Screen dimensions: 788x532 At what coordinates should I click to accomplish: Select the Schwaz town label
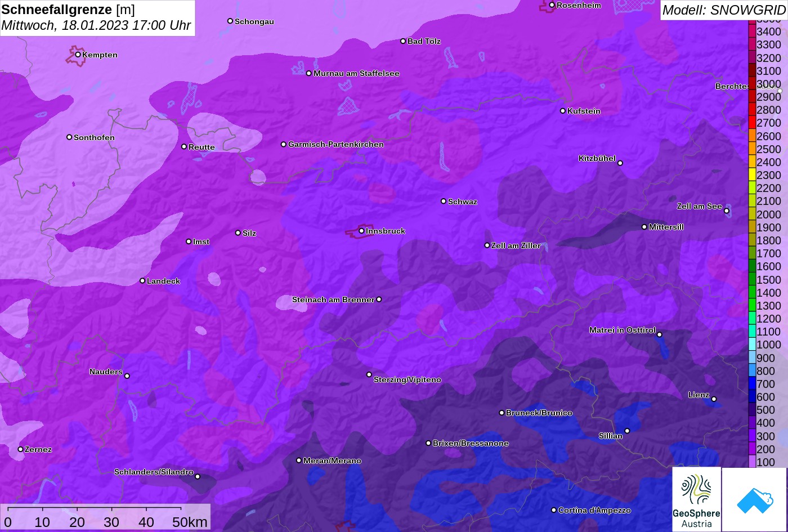coord(463,202)
